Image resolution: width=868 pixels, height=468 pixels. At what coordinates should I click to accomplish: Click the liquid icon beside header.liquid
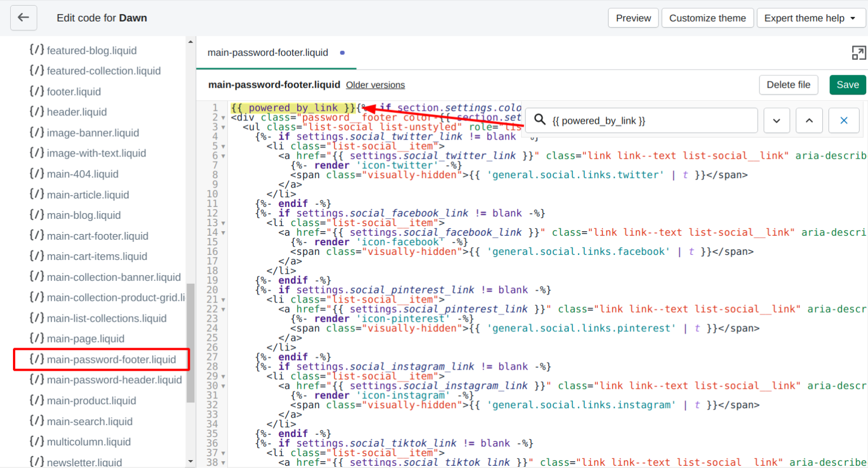(37, 112)
